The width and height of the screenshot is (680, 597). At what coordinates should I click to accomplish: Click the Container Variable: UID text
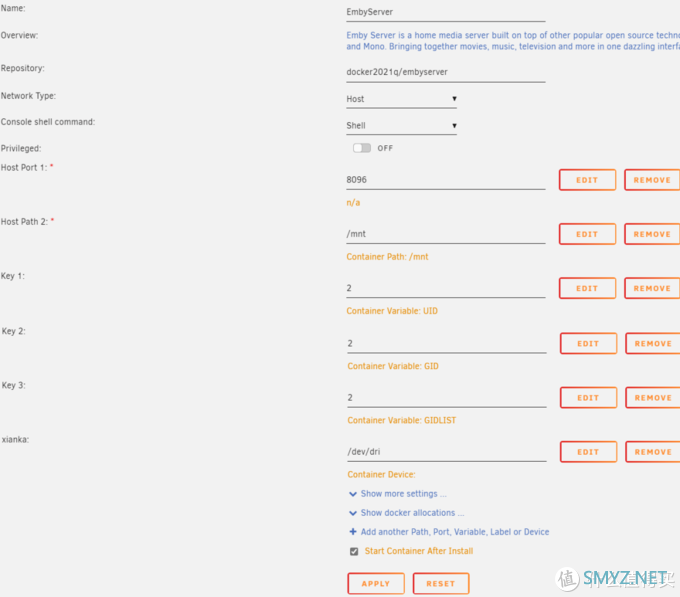[392, 311]
